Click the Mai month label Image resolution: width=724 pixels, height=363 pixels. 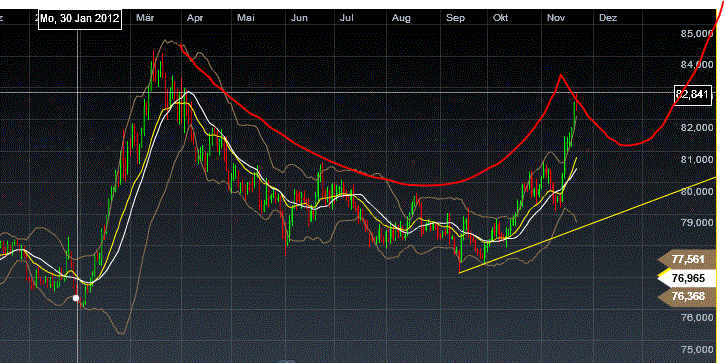click(x=246, y=18)
